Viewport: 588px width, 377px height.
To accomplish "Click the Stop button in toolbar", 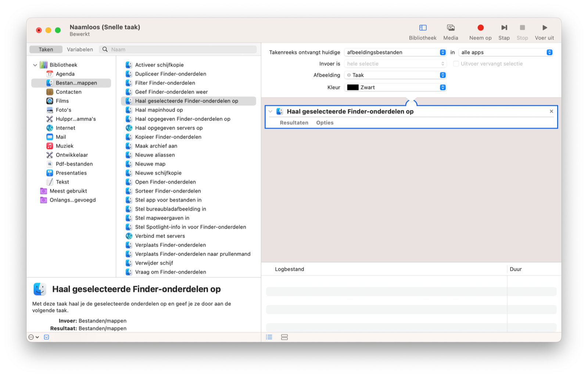I will tap(522, 32).
